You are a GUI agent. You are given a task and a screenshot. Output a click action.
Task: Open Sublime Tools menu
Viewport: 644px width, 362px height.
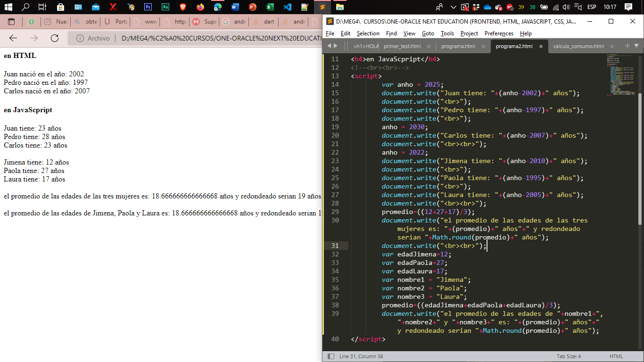pyautogui.click(x=447, y=33)
